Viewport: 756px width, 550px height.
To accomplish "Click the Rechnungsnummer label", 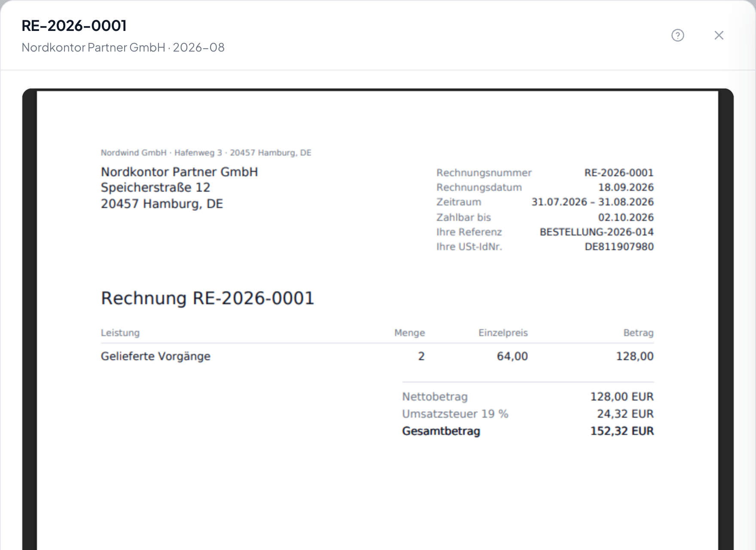I will click(x=484, y=173).
